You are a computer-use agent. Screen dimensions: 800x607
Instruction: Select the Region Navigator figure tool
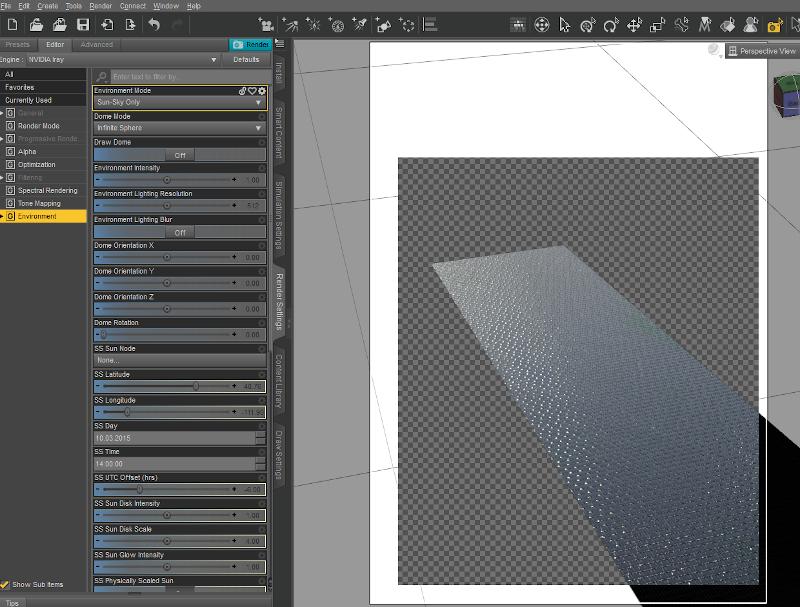pos(751,24)
